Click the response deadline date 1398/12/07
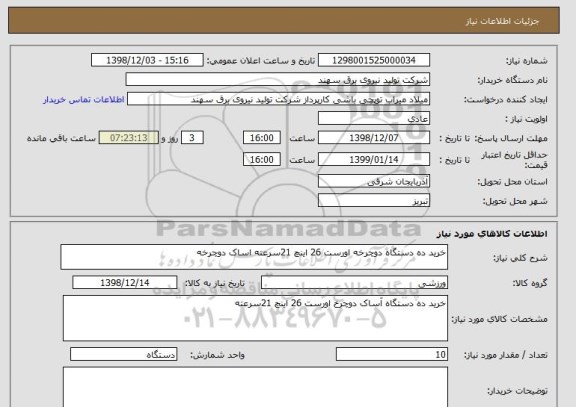 point(374,138)
